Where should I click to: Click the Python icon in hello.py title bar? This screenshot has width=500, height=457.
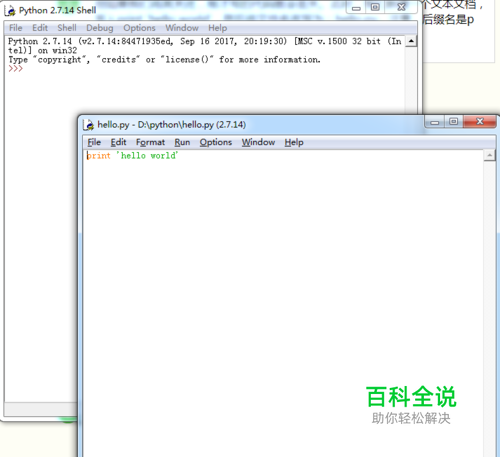tap(89, 125)
